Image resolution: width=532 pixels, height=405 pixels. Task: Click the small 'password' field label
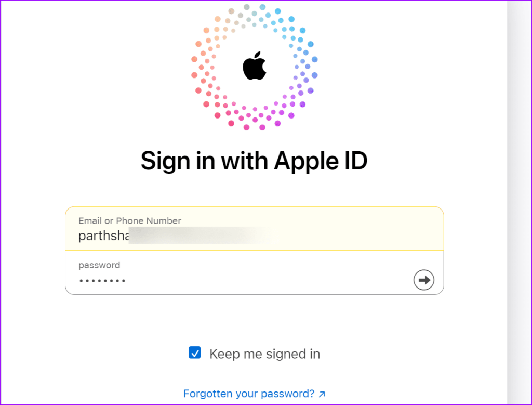click(x=99, y=265)
